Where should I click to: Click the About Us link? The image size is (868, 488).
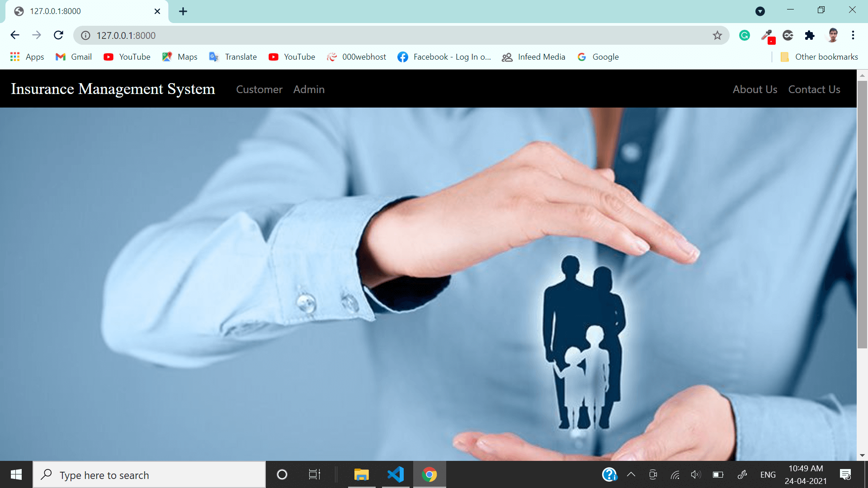[x=755, y=89]
